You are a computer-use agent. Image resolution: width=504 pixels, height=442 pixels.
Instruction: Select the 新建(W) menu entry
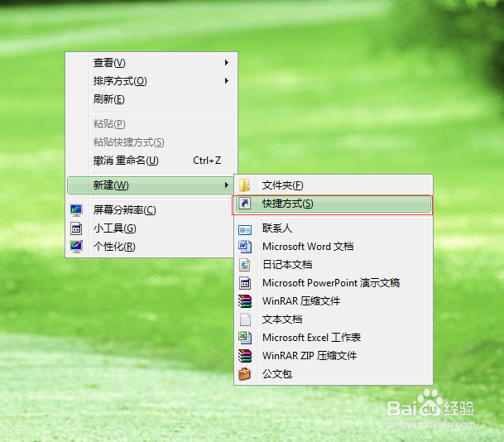click(x=151, y=185)
